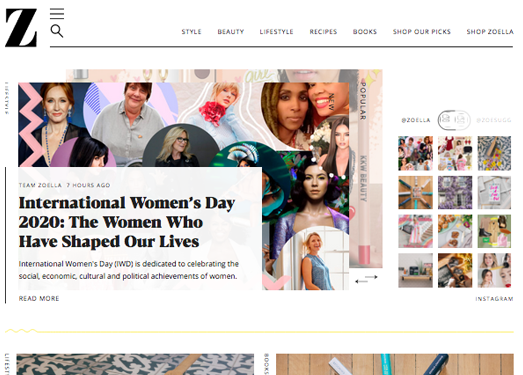
Task: Click the New vertical tab
Action: click(331, 102)
